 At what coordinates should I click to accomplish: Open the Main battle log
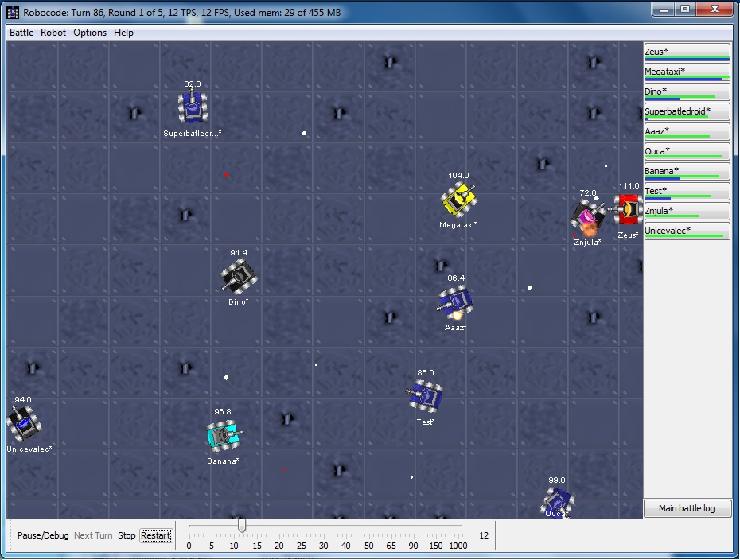687,508
